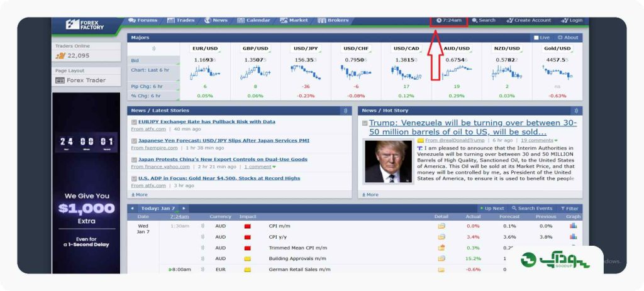Screen dimensions: 644x291
Task: Click the red impact flag beside Trimmed Mean CPI
Action: [247, 248]
